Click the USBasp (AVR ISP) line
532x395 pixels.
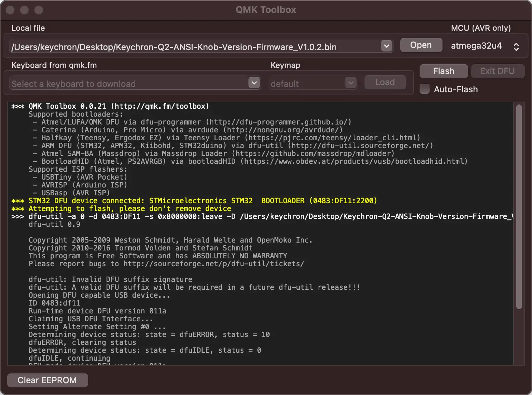(71, 193)
